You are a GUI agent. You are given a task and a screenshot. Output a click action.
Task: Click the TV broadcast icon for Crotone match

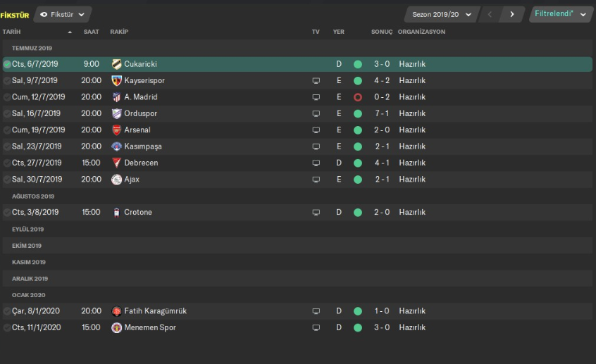pos(316,212)
